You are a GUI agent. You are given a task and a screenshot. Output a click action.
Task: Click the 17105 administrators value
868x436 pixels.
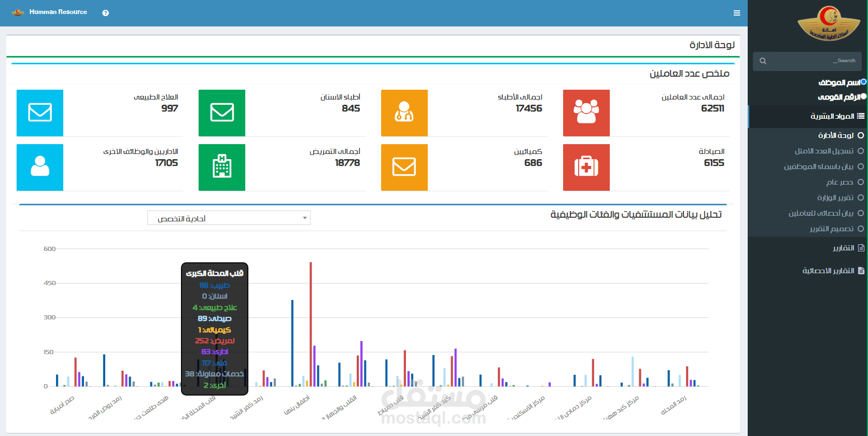click(166, 163)
